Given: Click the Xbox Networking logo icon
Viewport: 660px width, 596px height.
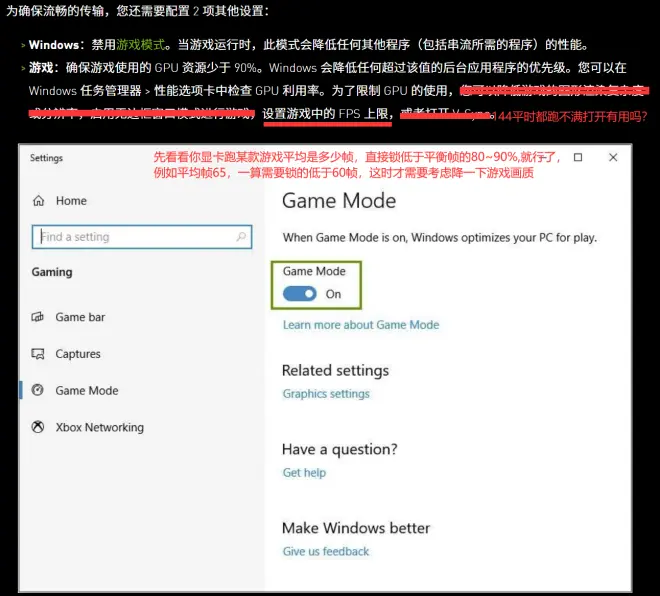Looking at the screenshot, I should [37, 427].
